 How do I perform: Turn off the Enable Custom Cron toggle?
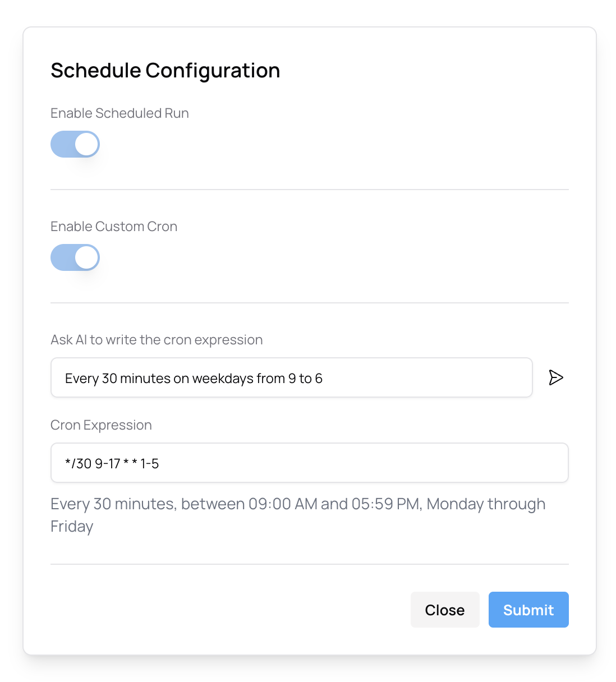(75, 257)
